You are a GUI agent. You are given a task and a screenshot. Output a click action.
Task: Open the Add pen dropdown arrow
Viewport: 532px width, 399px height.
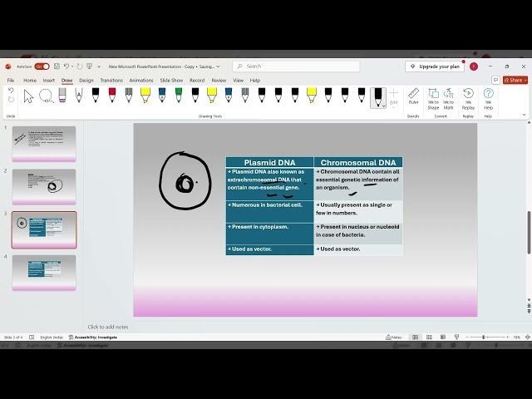pyautogui.click(x=393, y=107)
